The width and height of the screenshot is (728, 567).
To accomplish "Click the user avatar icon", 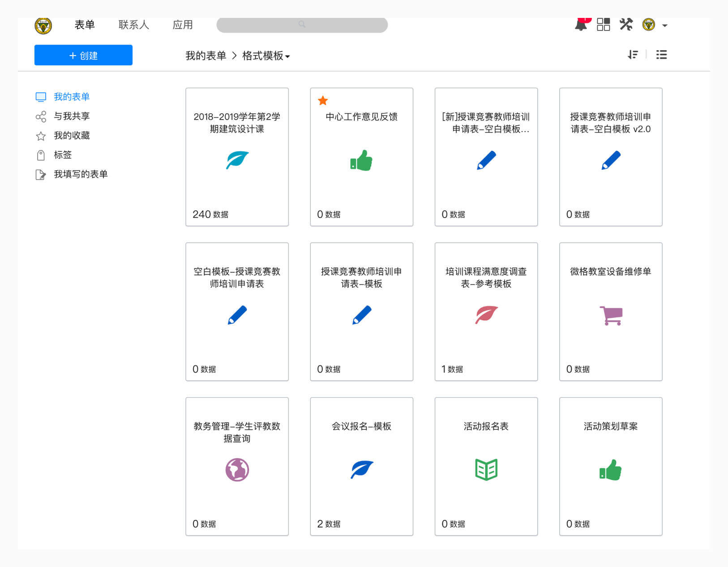I will pos(649,25).
